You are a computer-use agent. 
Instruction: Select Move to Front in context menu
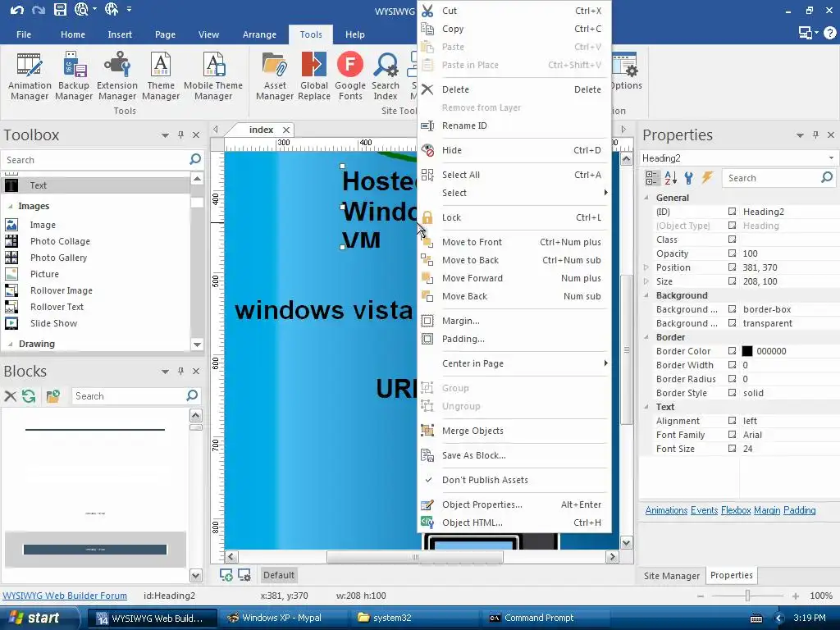coord(514,242)
